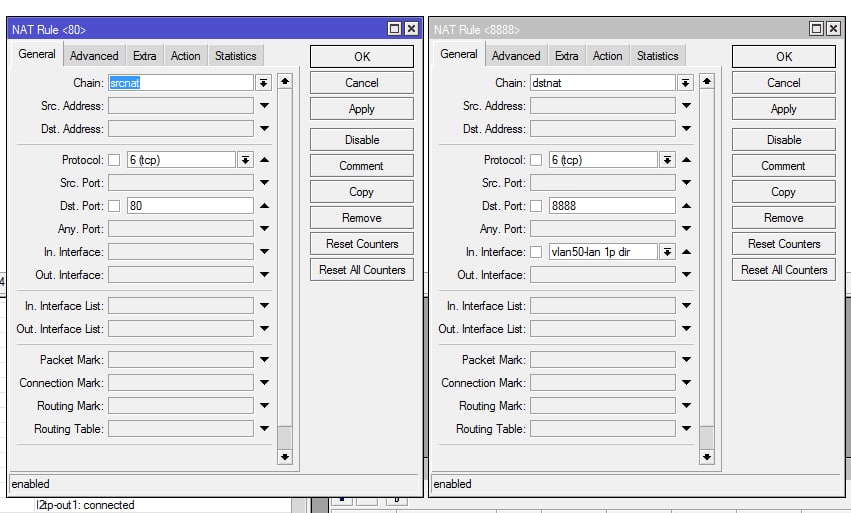Screen dimensions: 851x513
Task: Toggle Protocol invert checkbox in NAT Rule <80>
Action: tap(114, 160)
